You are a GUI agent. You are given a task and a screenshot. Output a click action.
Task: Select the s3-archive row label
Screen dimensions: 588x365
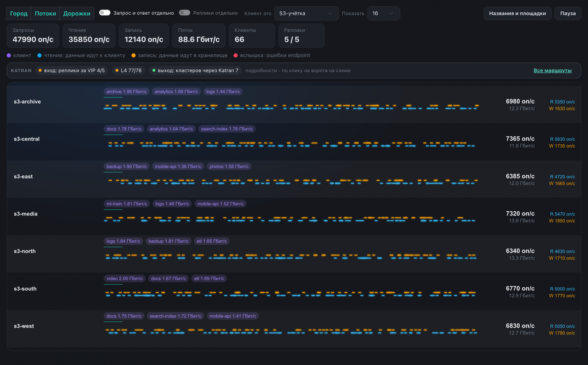tap(27, 102)
